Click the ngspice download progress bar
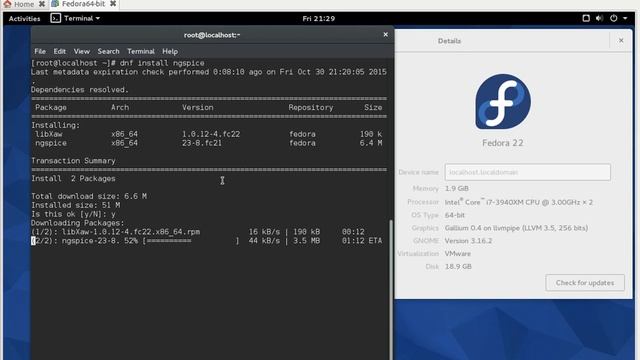The width and height of the screenshot is (640, 360). [x=191, y=241]
